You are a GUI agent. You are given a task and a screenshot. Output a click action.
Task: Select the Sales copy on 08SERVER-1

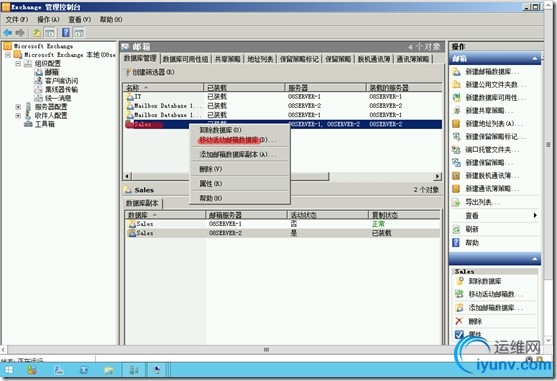pyautogui.click(x=283, y=224)
